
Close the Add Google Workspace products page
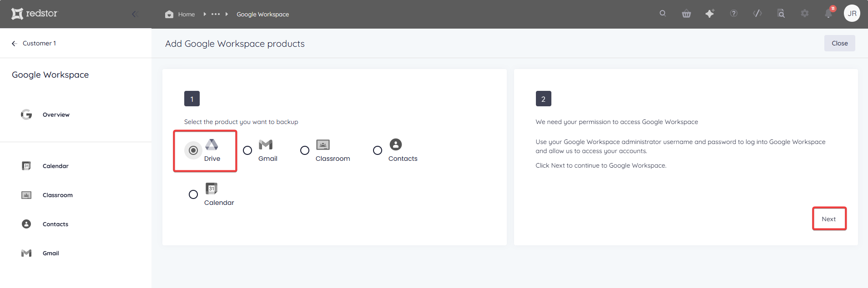(840, 43)
